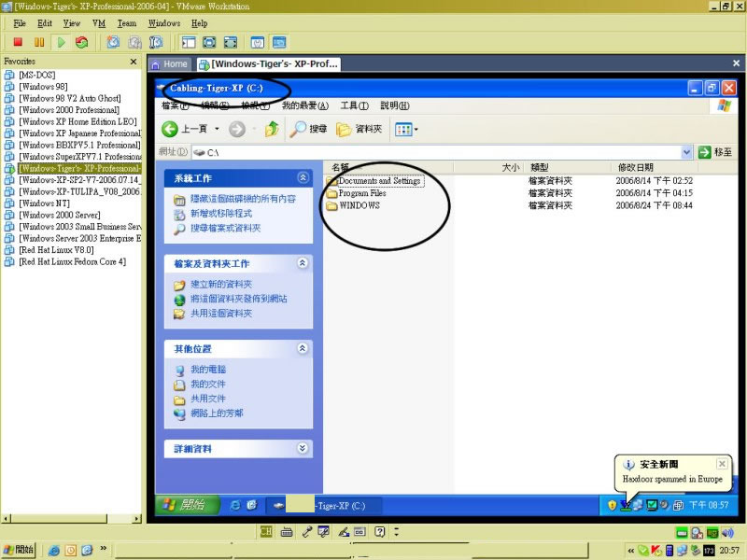Open 我的電腦 under 其他位置

[x=208, y=370]
